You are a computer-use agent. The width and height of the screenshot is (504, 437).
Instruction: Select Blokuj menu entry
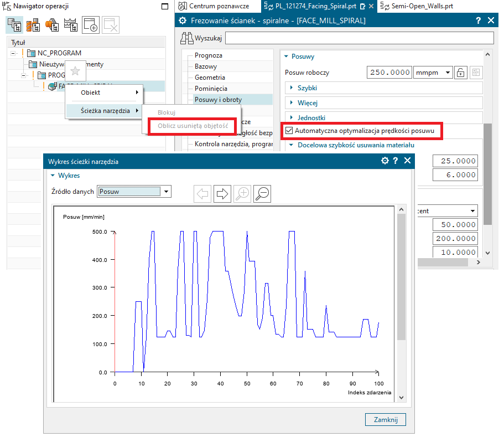click(x=167, y=112)
